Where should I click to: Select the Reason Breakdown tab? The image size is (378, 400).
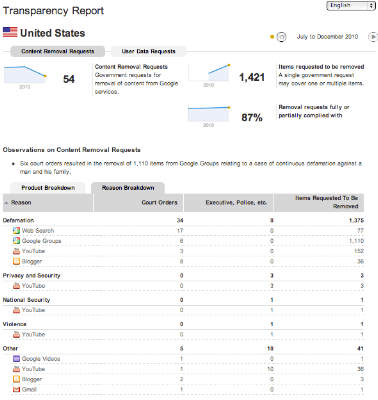click(x=128, y=188)
